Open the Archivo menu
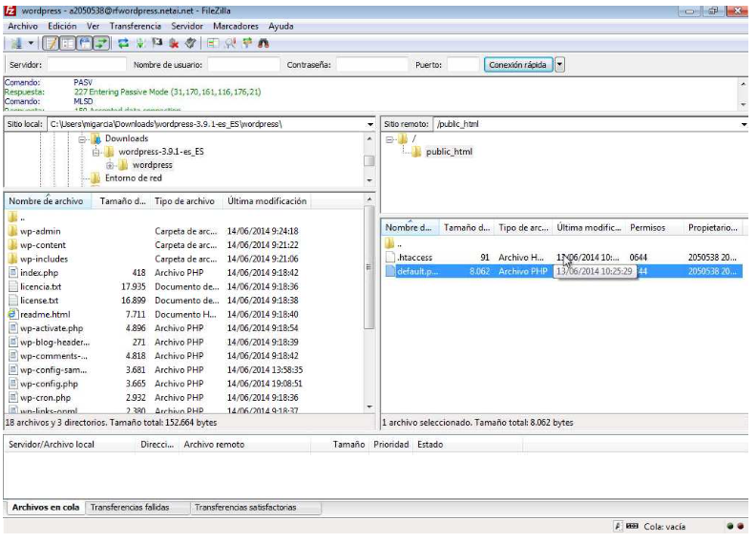Image resolution: width=756 pixels, height=543 pixels. click(x=23, y=26)
